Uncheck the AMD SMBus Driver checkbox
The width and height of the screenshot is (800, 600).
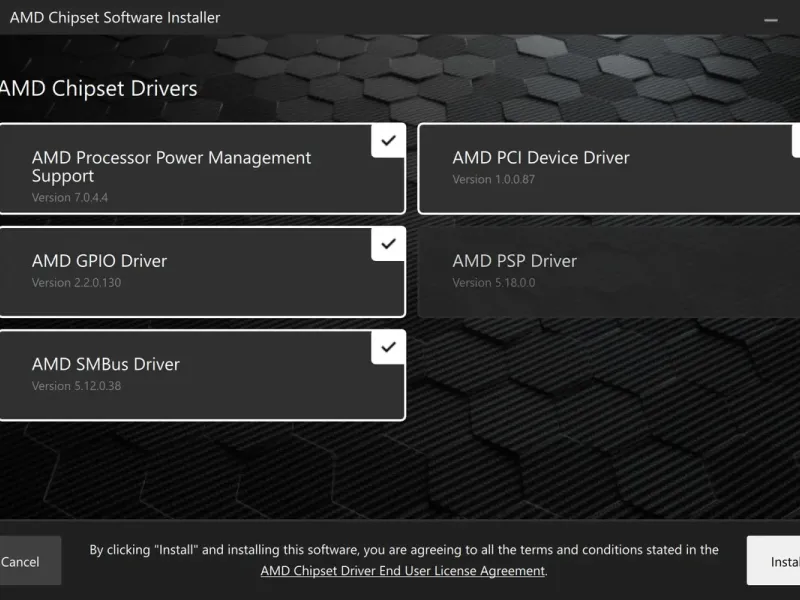[x=388, y=347]
